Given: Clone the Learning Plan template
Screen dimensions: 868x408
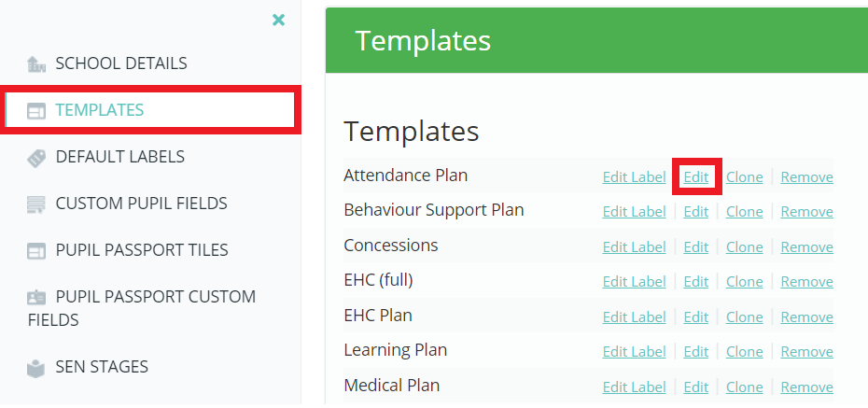Looking at the screenshot, I should 745,352.
